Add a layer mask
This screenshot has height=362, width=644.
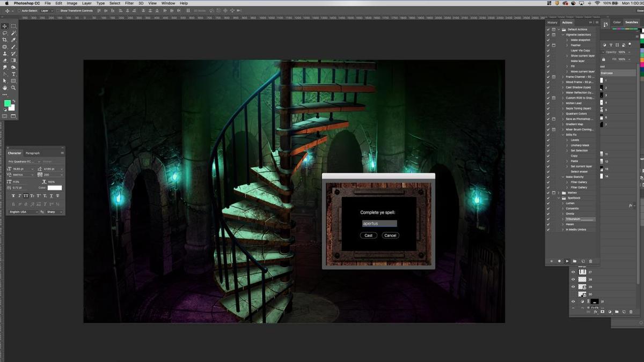(x=602, y=312)
